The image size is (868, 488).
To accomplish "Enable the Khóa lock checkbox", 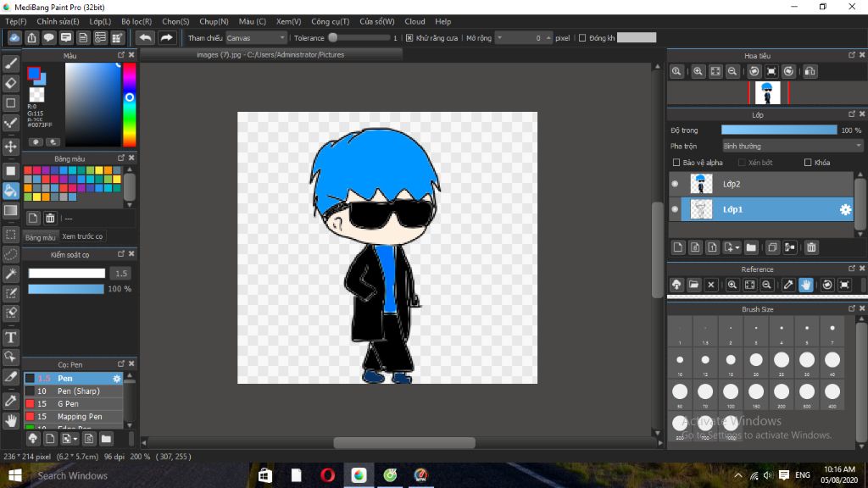I will (x=808, y=163).
